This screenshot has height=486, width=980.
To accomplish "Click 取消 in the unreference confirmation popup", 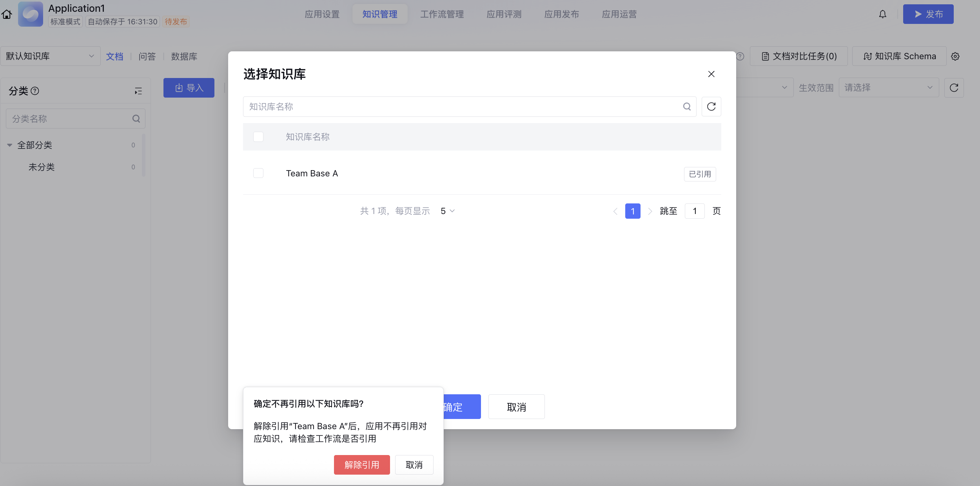I will pos(414,465).
